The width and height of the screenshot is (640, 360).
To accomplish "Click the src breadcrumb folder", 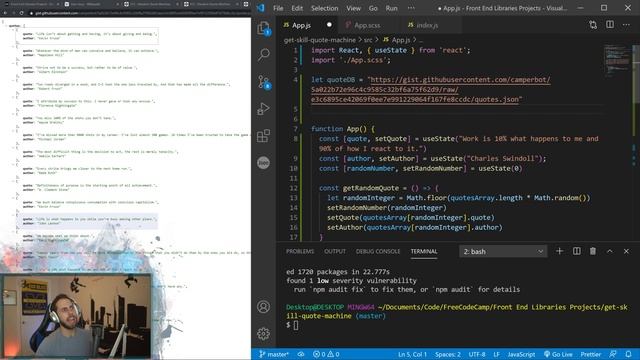I will click(368, 40).
